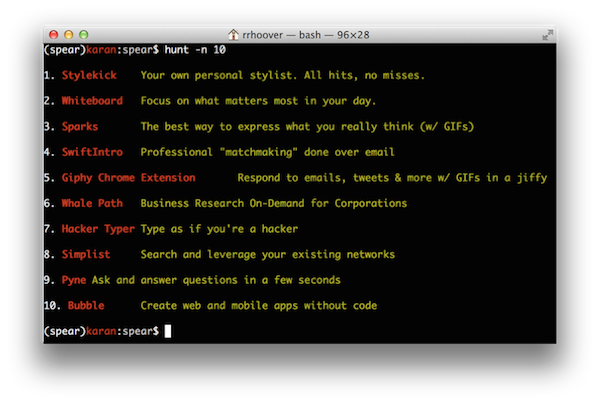Click 'Search and leverage your existing networks'
The image size is (600, 404).
[267, 254]
